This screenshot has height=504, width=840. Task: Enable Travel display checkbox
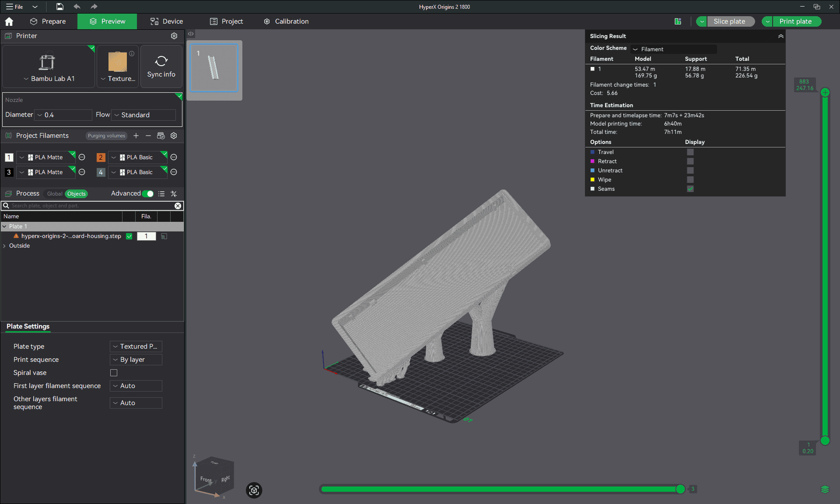click(690, 152)
